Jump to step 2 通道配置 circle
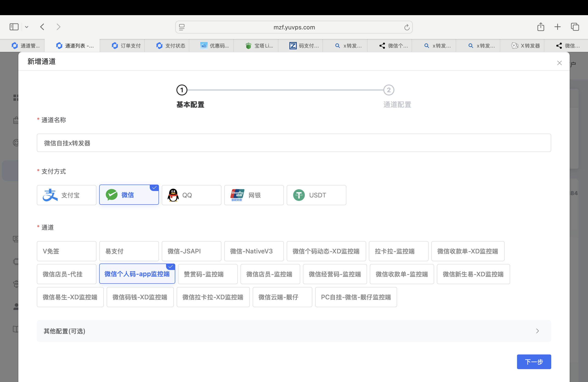588x382 pixels. click(389, 90)
